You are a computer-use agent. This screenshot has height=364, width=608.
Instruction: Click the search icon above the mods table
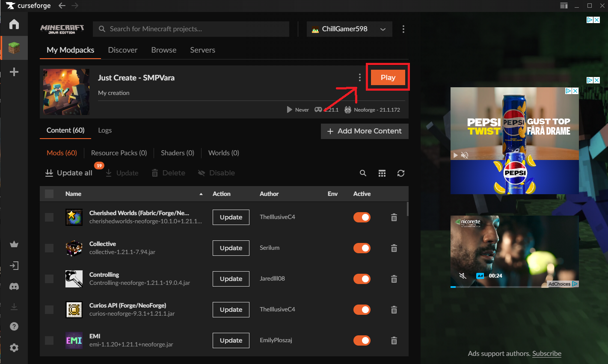coord(363,173)
